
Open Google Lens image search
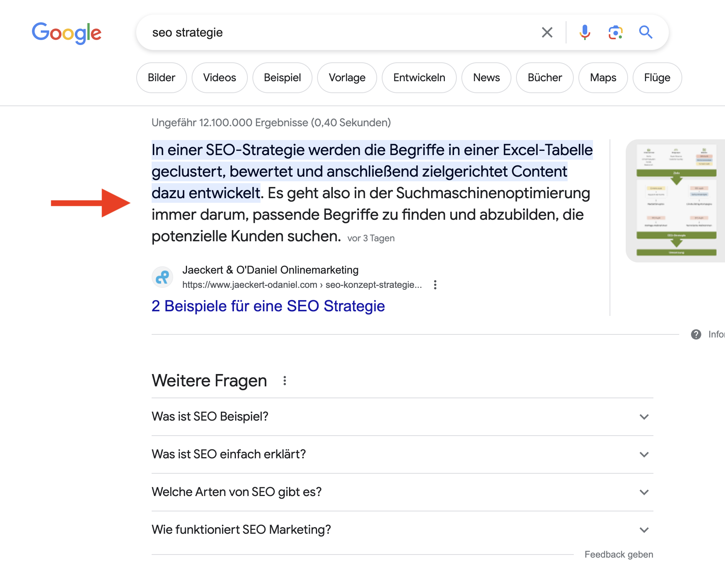pyautogui.click(x=615, y=32)
